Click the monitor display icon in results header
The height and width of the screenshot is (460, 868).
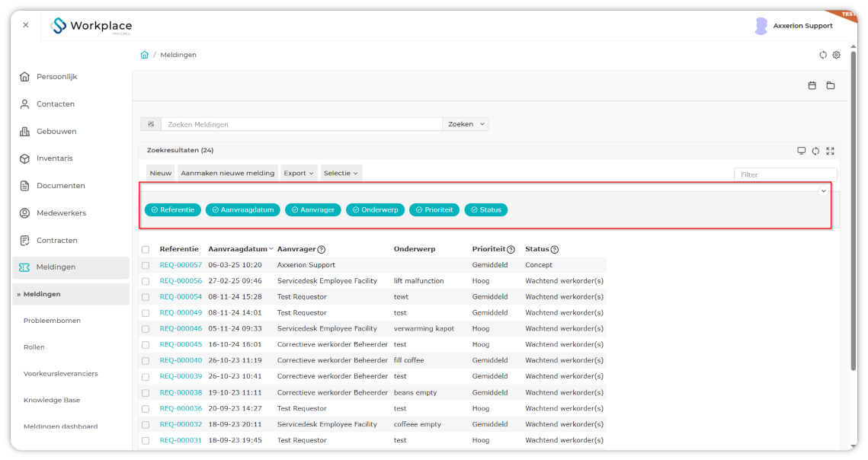[801, 151]
